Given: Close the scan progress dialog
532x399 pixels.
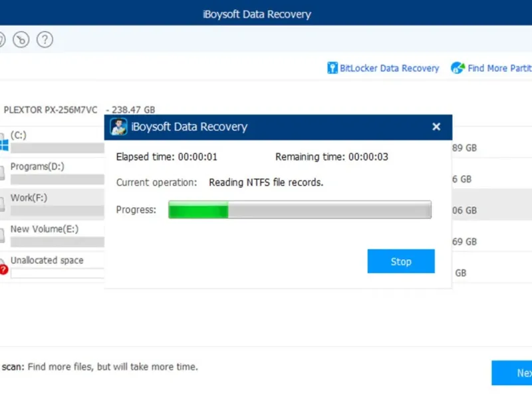Looking at the screenshot, I should pos(436,127).
